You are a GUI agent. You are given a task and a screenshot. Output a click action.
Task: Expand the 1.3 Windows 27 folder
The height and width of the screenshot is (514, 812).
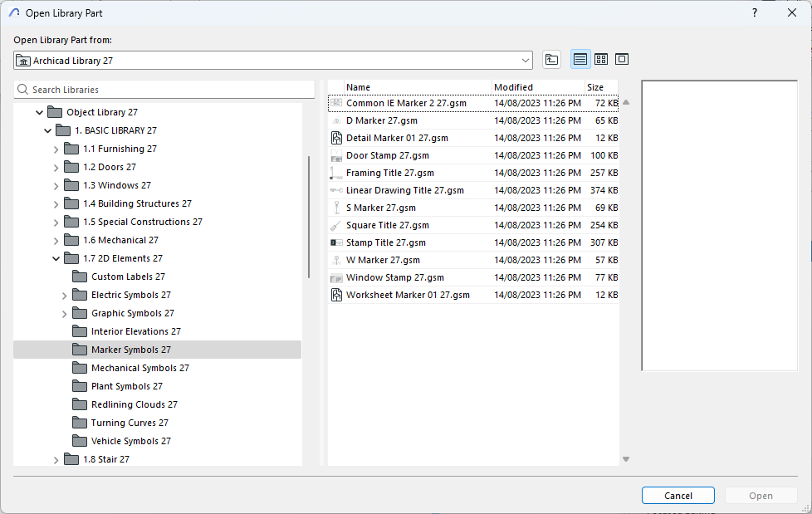click(56, 185)
